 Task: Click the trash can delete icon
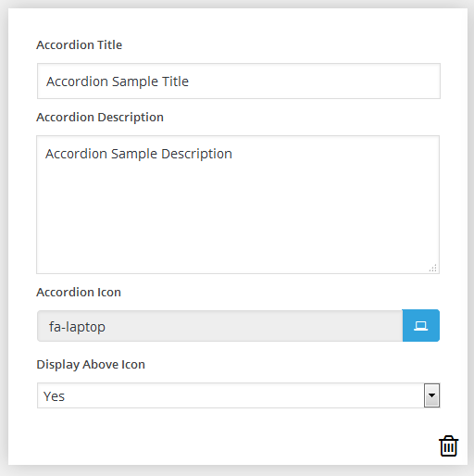point(448,445)
